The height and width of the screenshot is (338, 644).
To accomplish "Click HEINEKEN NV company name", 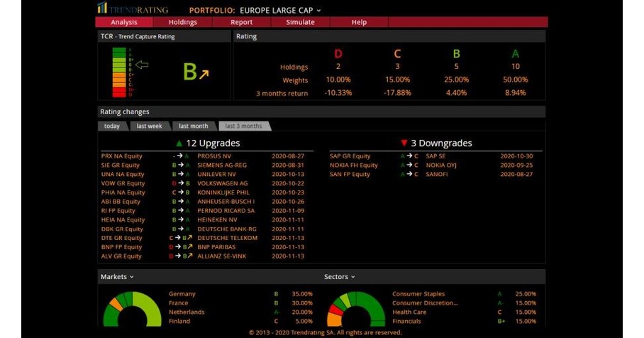I will coord(217,220).
